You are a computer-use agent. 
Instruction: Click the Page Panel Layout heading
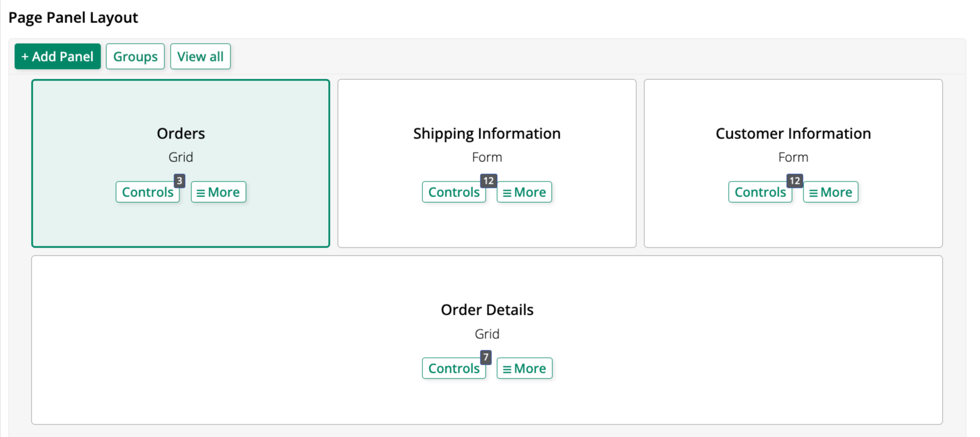73,18
